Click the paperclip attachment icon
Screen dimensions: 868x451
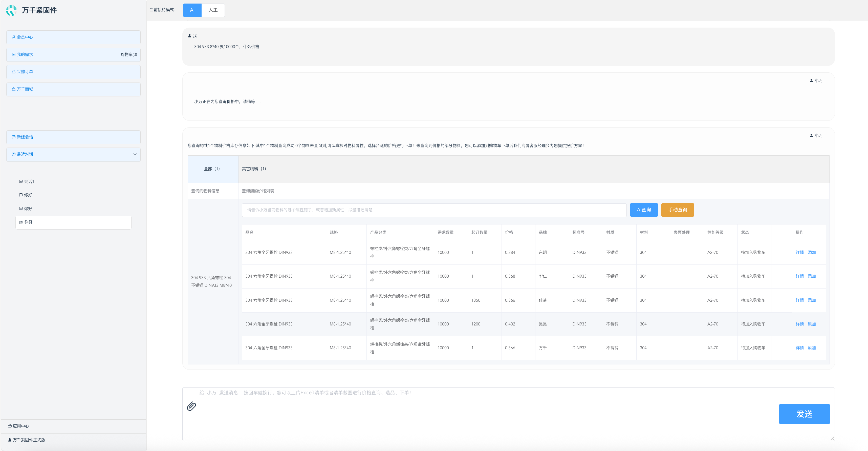191,406
